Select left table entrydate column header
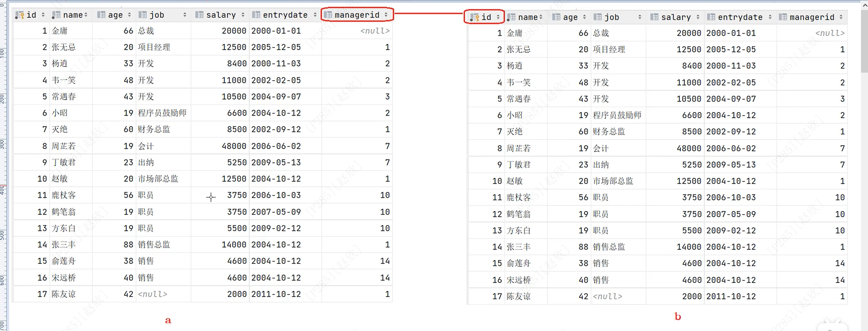Viewport: 868px width, 331px height. pyautogui.click(x=285, y=15)
